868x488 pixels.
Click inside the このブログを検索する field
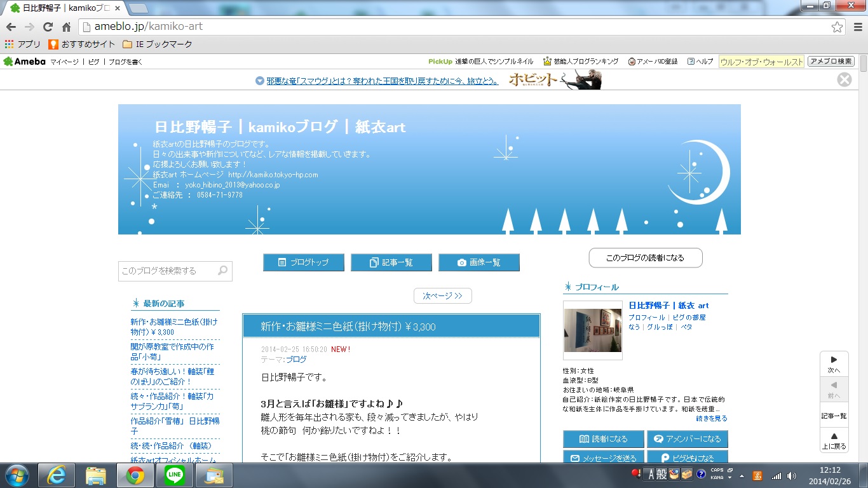168,271
